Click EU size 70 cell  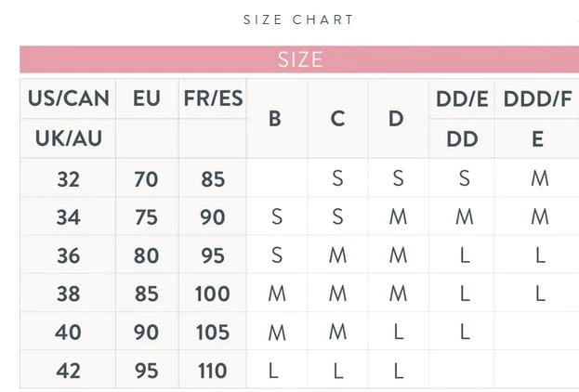[x=146, y=178]
